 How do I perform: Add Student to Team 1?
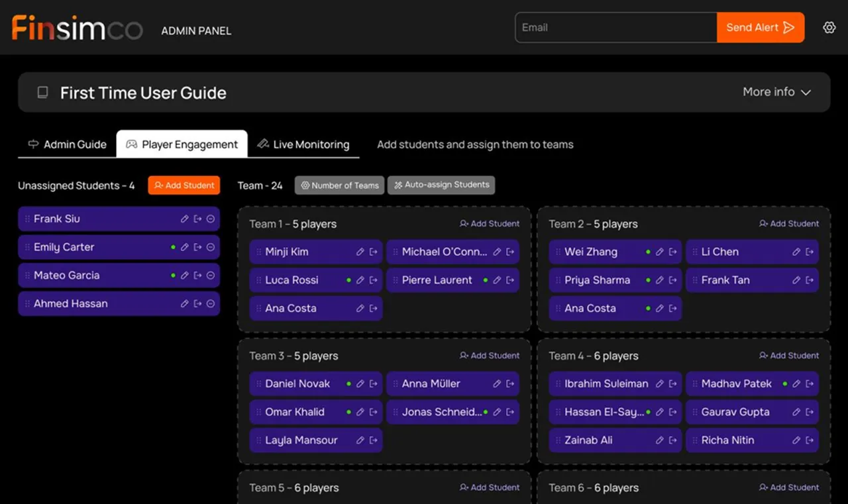click(490, 224)
